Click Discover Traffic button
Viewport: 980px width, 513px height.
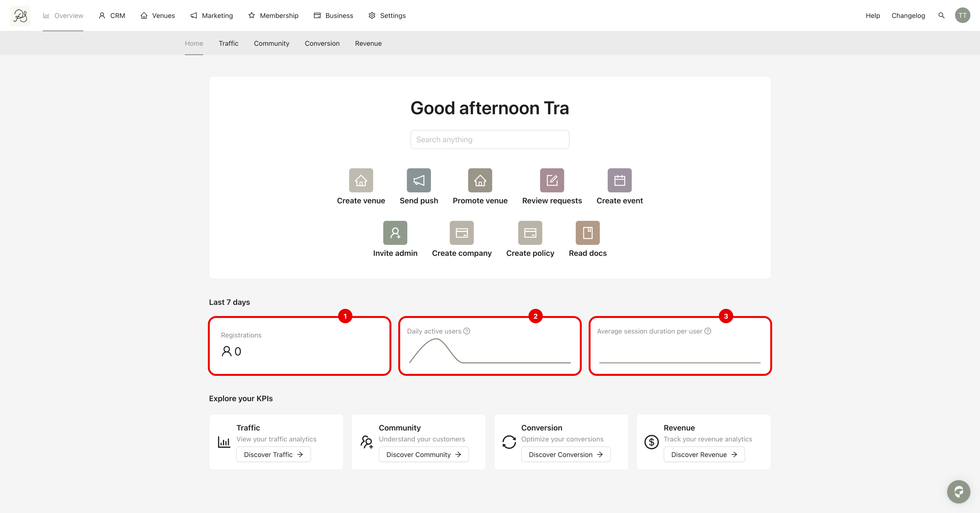(x=273, y=454)
